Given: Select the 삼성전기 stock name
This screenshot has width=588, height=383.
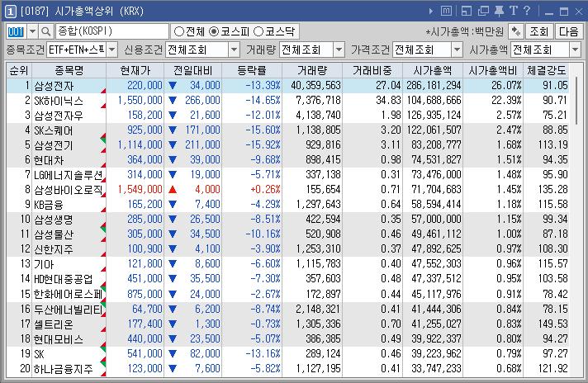Looking at the screenshot, I should click(53, 145).
